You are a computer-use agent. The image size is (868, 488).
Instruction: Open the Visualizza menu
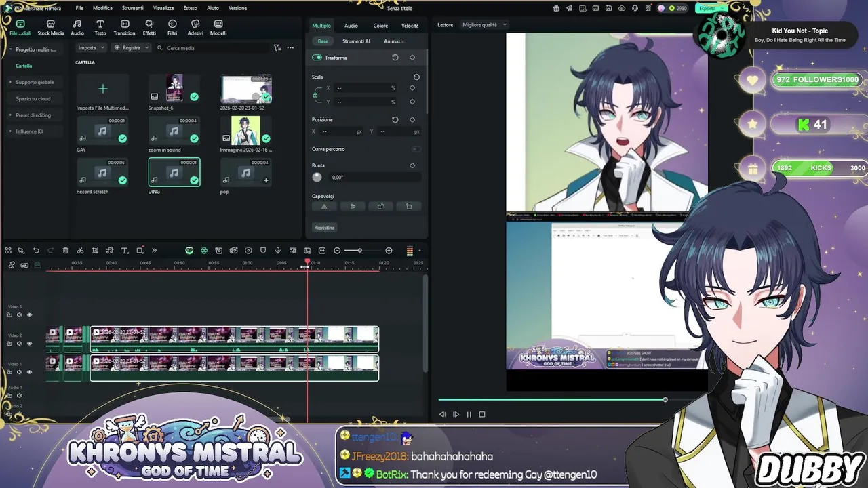click(163, 8)
